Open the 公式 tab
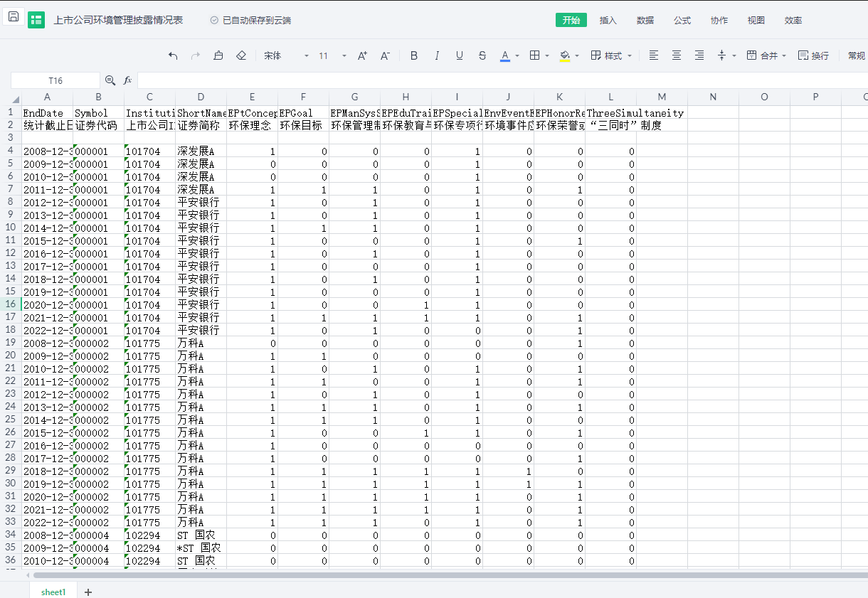The width and height of the screenshot is (868, 598). pyautogui.click(x=682, y=20)
